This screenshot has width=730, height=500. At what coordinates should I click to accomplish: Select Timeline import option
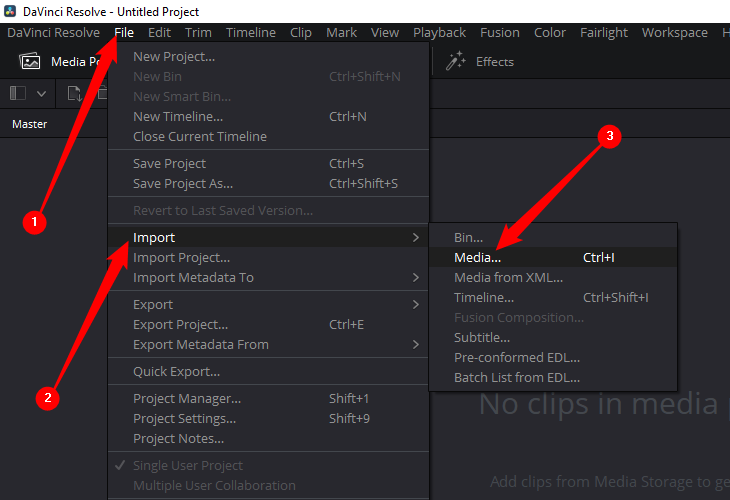coord(553,297)
